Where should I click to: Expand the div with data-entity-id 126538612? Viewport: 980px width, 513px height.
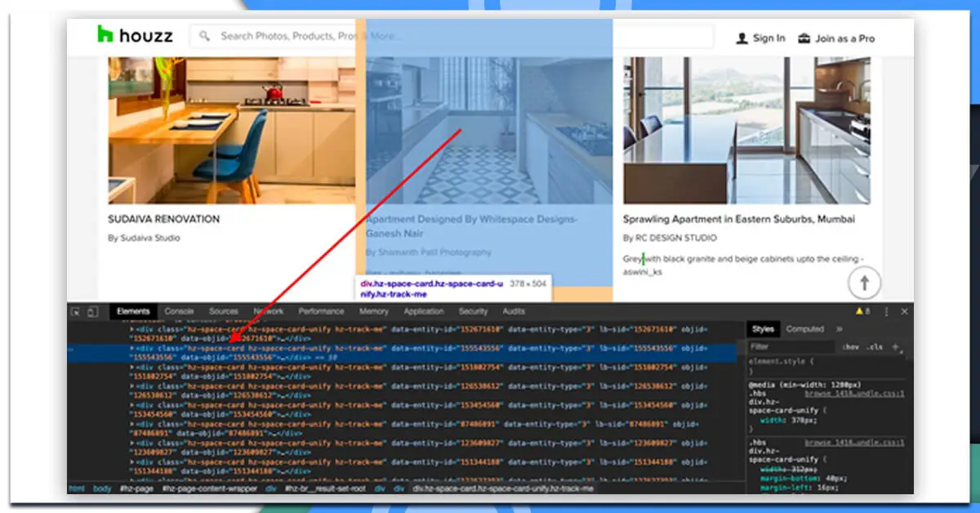coord(132,386)
